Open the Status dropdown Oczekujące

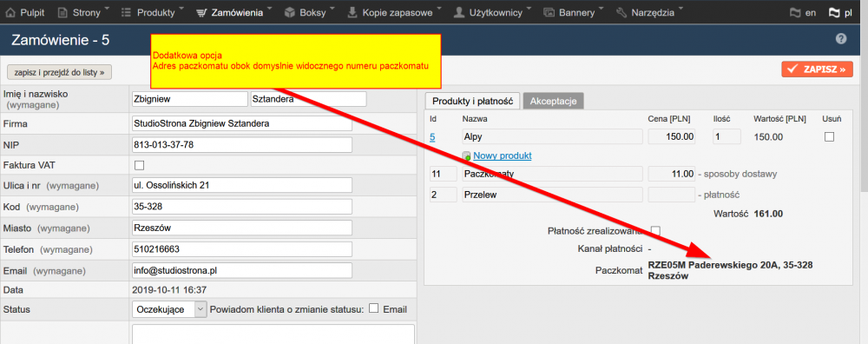[x=169, y=309]
